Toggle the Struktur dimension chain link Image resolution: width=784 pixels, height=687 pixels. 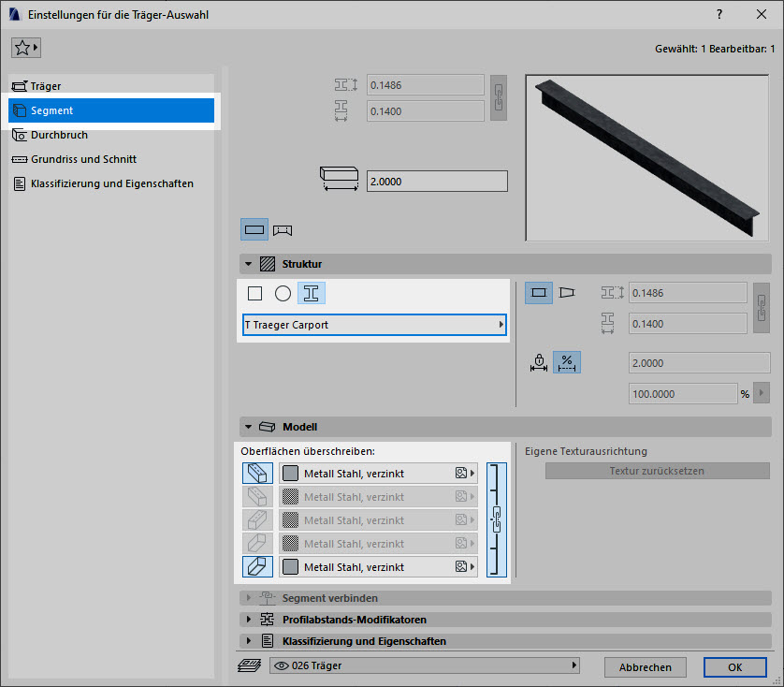[762, 308]
